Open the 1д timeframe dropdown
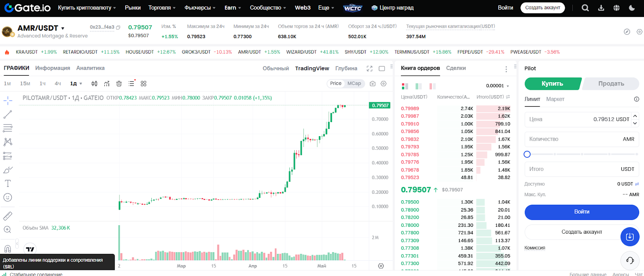Screen dimensions: 644x276 coord(76,83)
